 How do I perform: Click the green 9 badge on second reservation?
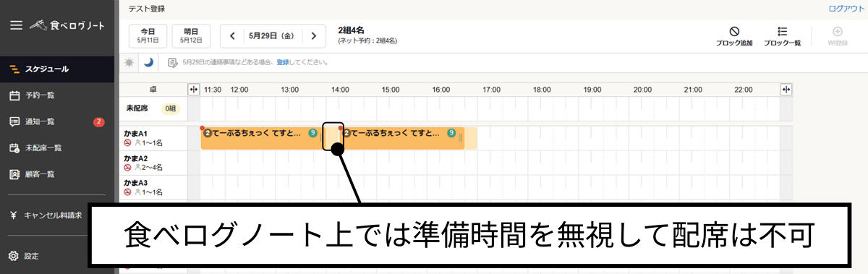click(451, 133)
